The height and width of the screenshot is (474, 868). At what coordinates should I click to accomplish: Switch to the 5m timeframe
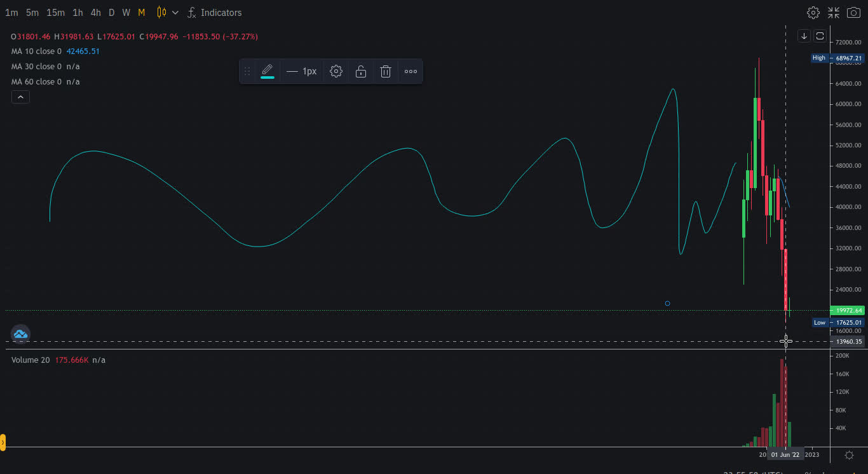tap(32, 13)
